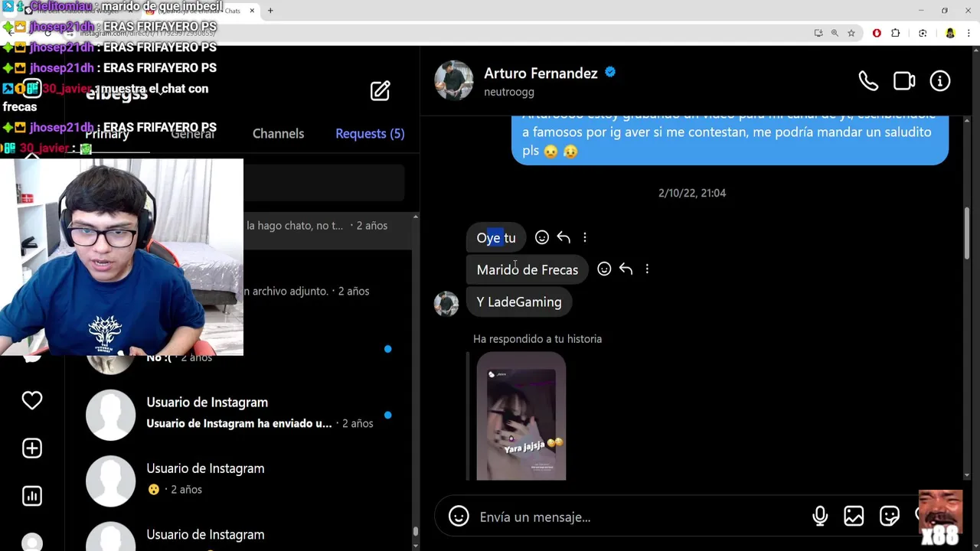Attach a photo using the image icon
This screenshot has height=551, width=980.
tap(854, 517)
